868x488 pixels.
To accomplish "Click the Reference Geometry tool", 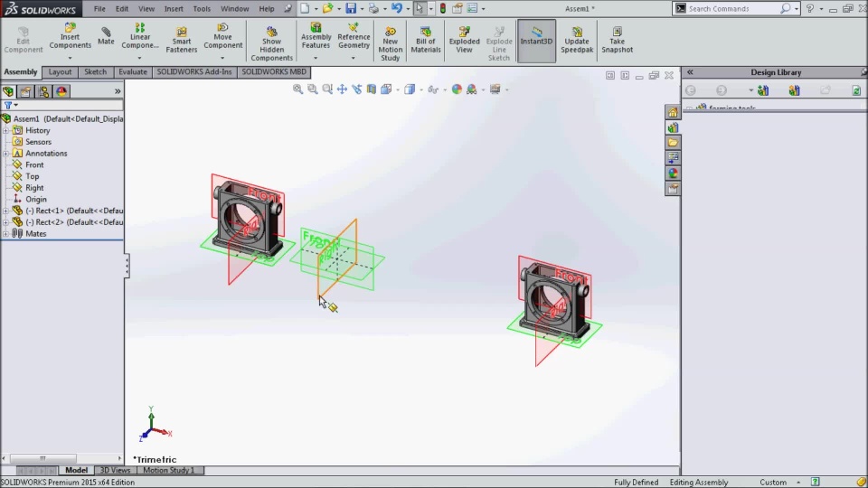I will [x=354, y=36].
